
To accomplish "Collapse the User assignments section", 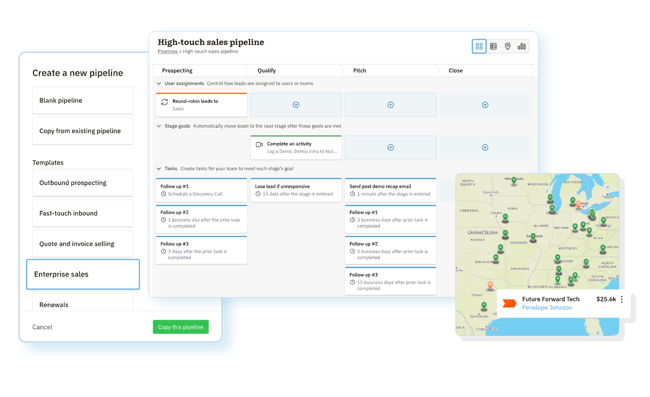I will coord(159,83).
